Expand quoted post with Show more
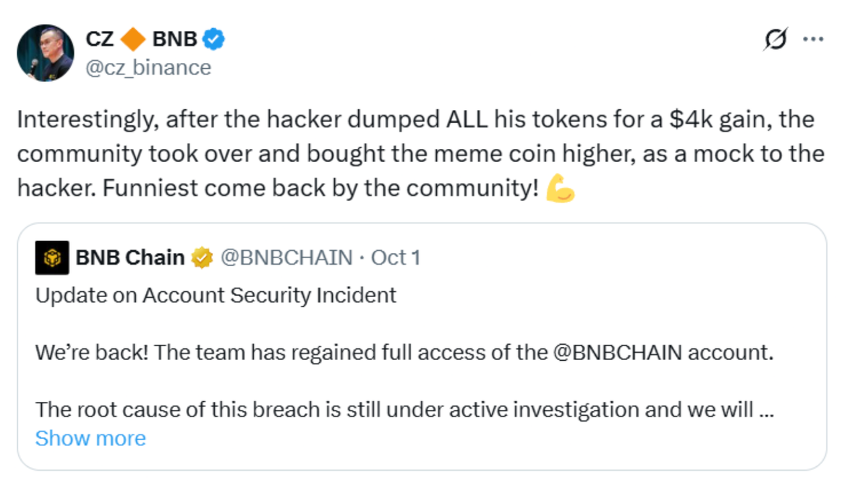The height and width of the screenshot is (488, 868). coord(90,438)
